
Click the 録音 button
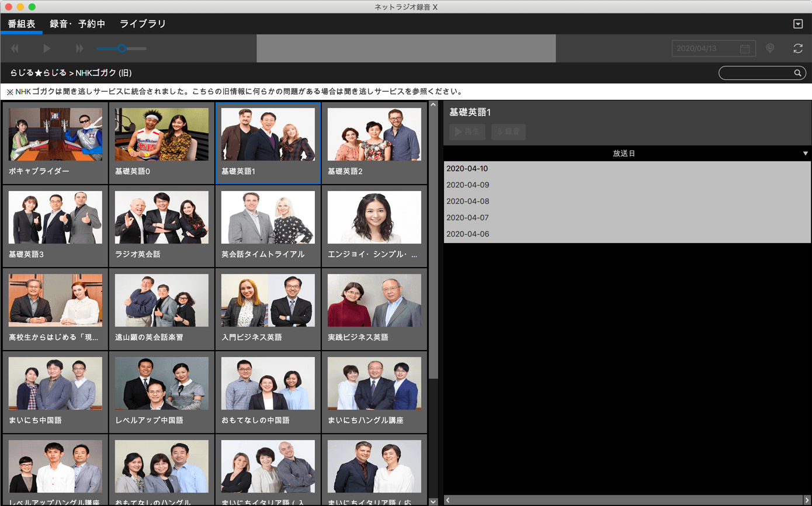(508, 131)
